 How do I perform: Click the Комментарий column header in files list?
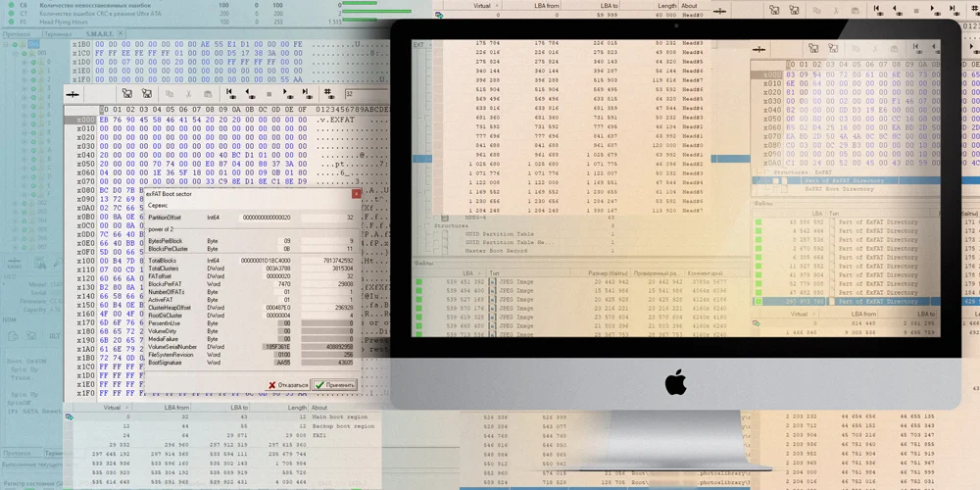[705, 273]
